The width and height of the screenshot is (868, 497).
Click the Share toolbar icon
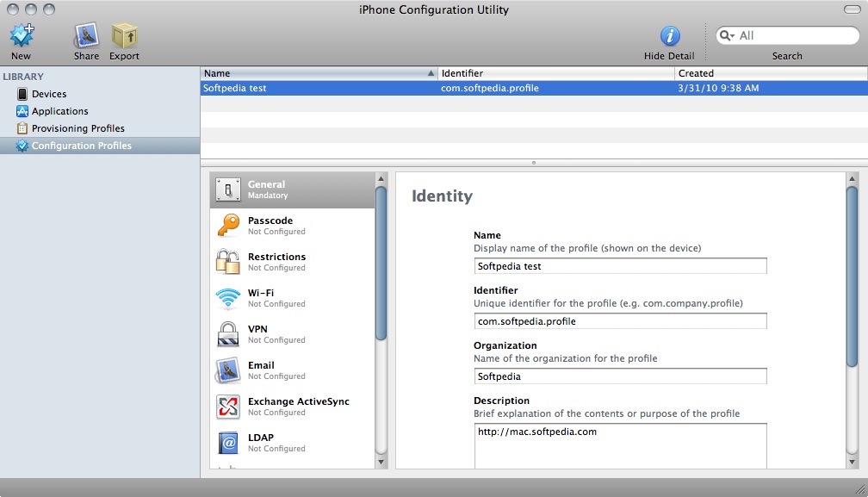[x=86, y=36]
